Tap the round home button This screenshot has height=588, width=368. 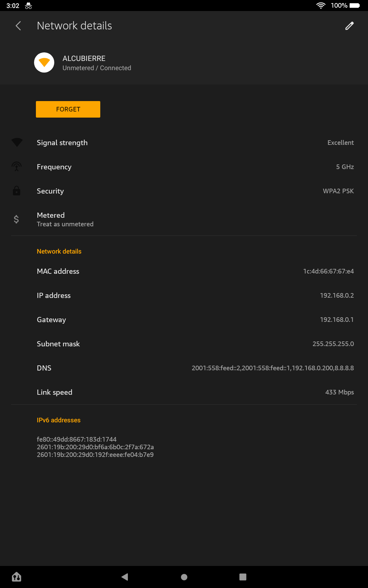(184, 577)
